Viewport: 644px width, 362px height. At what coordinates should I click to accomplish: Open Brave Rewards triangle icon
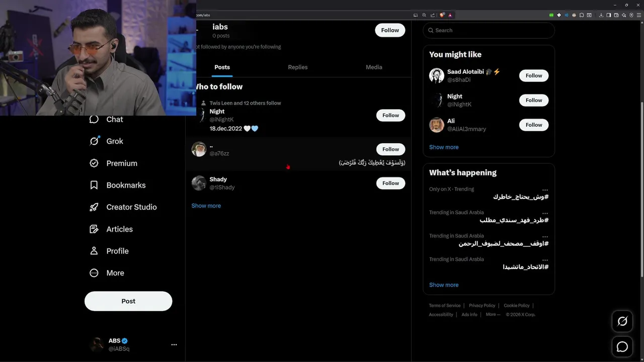coord(450,15)
